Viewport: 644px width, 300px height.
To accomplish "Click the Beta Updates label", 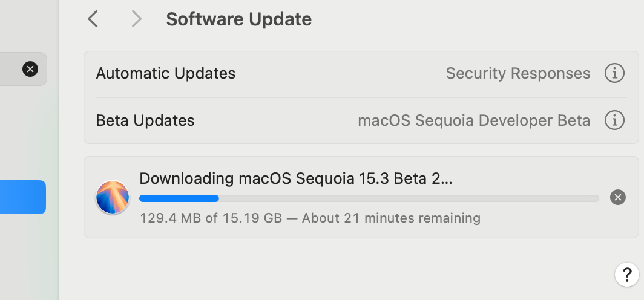I will (145, 120).
